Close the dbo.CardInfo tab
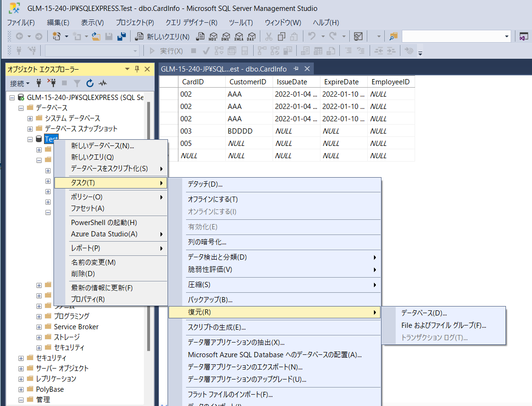Screen dimensions: 532x406 (x=307, y=69)
